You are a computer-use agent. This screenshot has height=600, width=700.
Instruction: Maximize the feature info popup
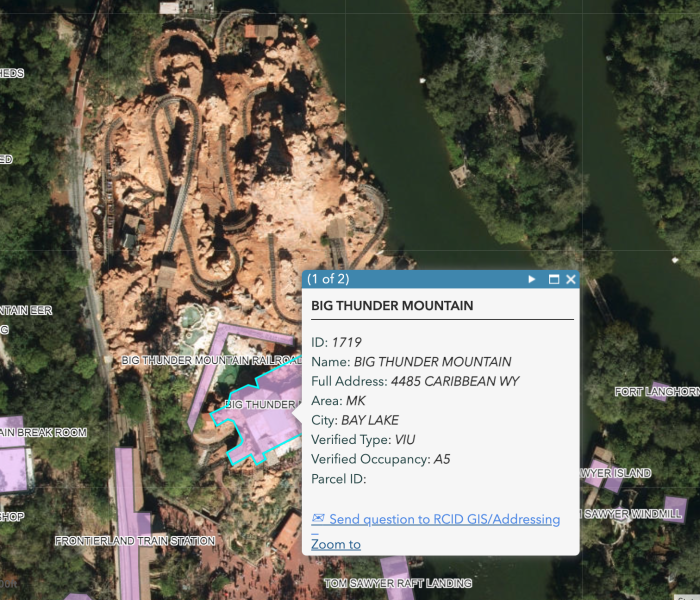pyautogui.click(x=553, y=280)
